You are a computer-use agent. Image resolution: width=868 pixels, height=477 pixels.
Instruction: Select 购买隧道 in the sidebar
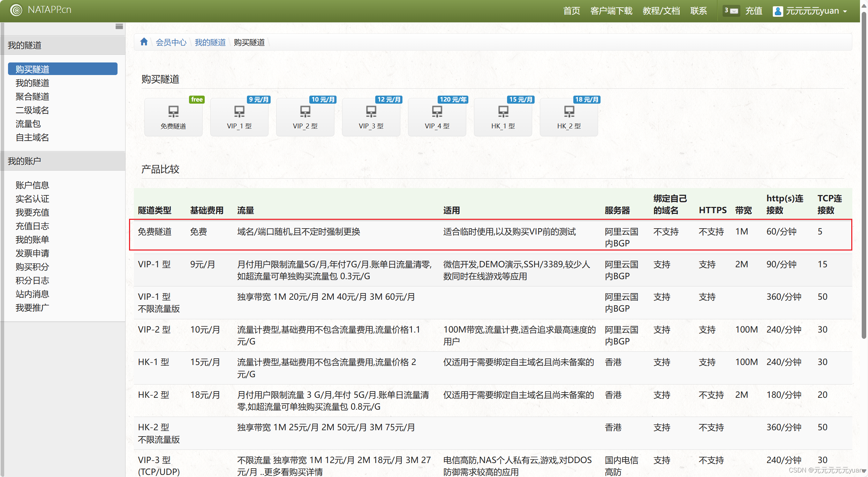pos(63,69)
